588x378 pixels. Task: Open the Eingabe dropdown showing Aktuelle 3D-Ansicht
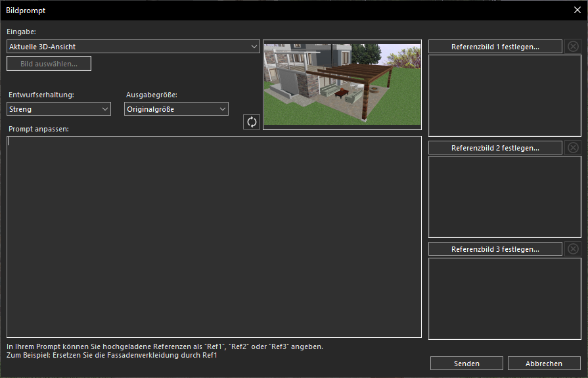[133, 47]
